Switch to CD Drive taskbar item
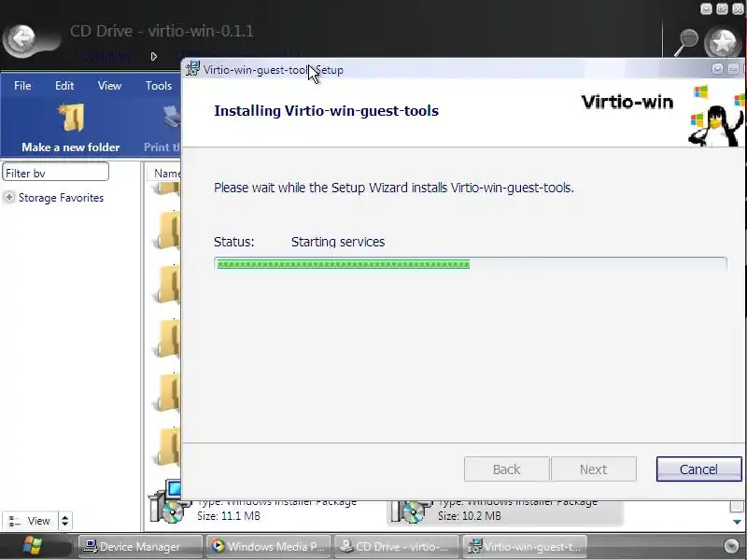Image resolution: width=747 pixels, height=560 pixels. tap(396, 547)
